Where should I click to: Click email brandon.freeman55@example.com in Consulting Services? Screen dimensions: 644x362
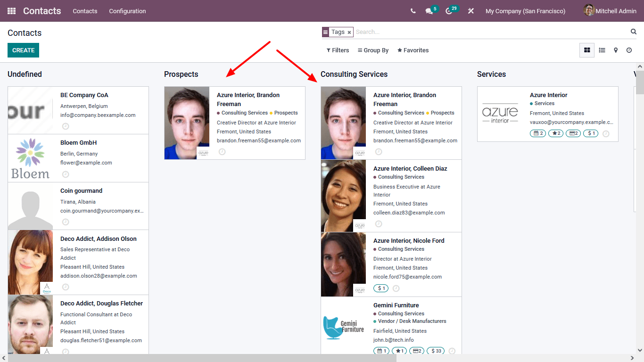click(415, 140)
